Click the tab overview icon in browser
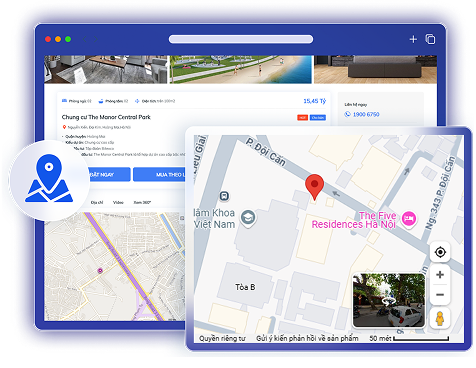This screenshot has height=368, width=476. tap(430, 39)
